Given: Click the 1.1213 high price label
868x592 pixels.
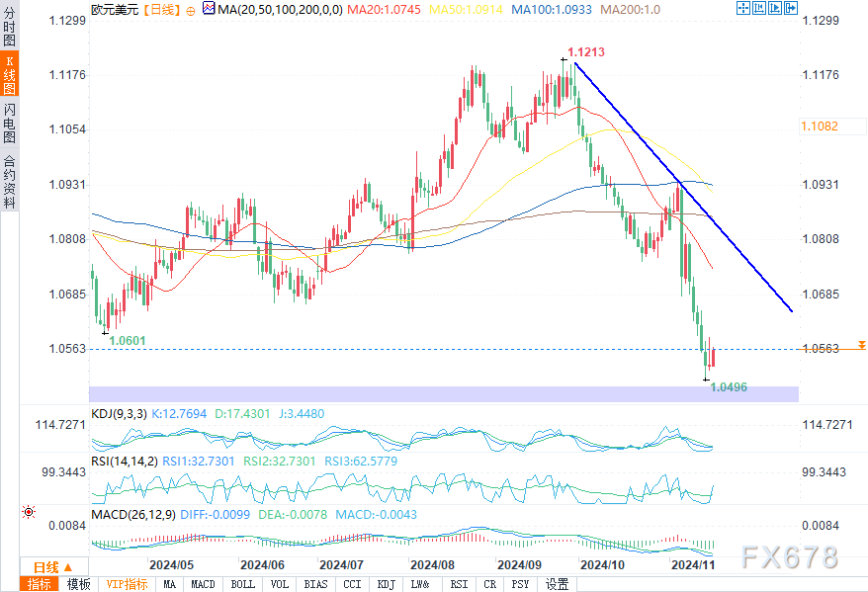Looking at the screenshot, I should [x=586, y=52].
